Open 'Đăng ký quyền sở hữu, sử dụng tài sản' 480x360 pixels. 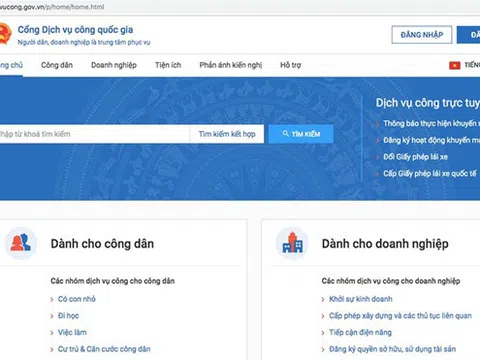[392, 349]
